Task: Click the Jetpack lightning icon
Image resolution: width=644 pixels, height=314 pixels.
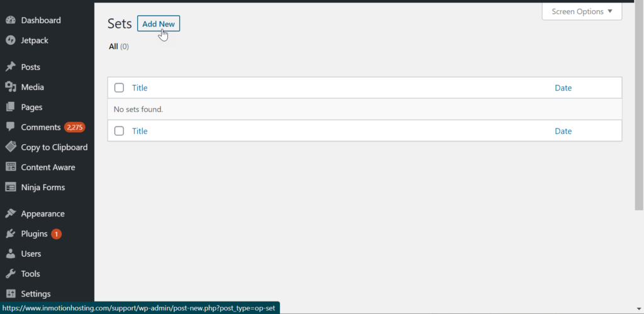Action: click(x=11, y=40)
